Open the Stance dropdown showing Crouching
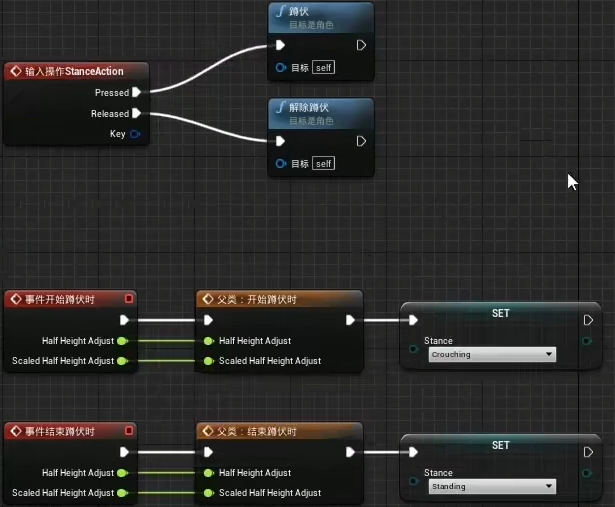Screen dimensions: 615x507 [x=490, y=354]
